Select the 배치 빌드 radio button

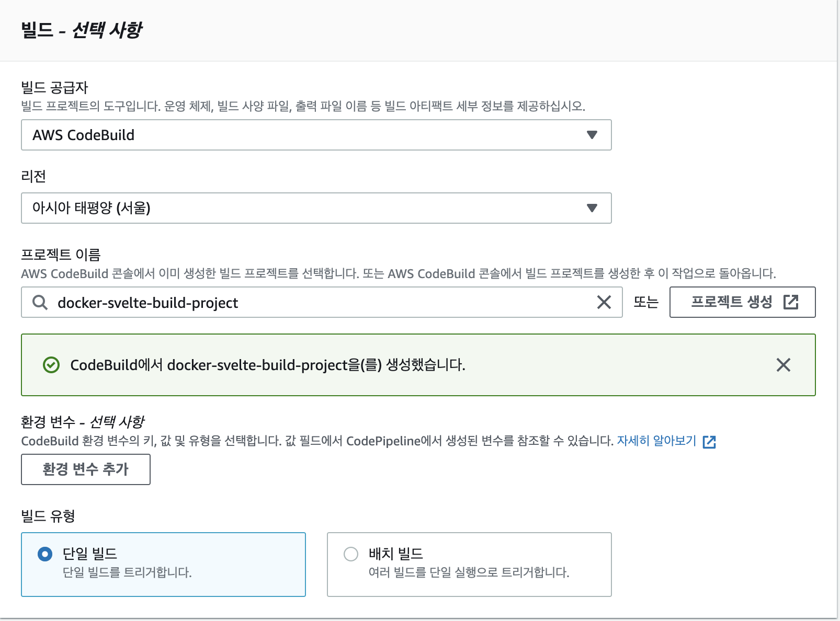[351, 554]
